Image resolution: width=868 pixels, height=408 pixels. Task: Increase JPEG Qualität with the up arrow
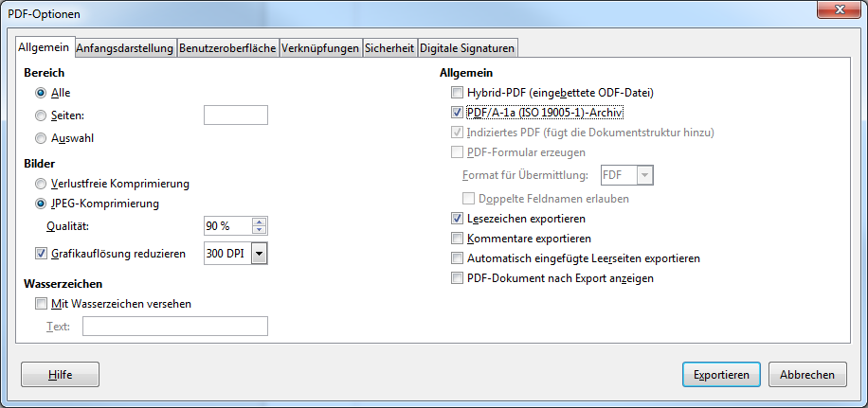click(x=260, y=222)
